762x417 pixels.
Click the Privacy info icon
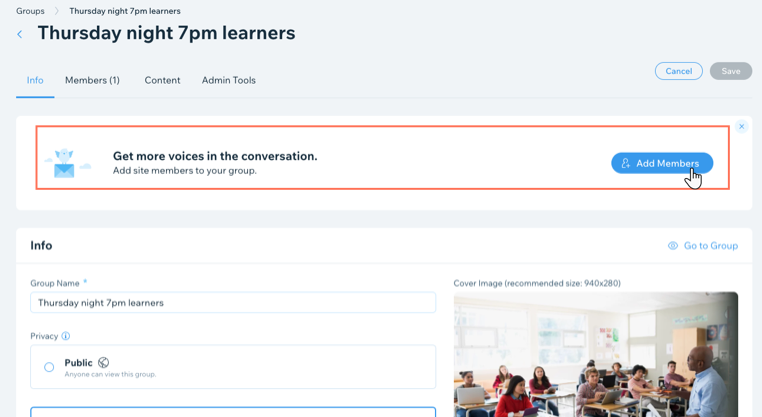click(x=66, y=336)
